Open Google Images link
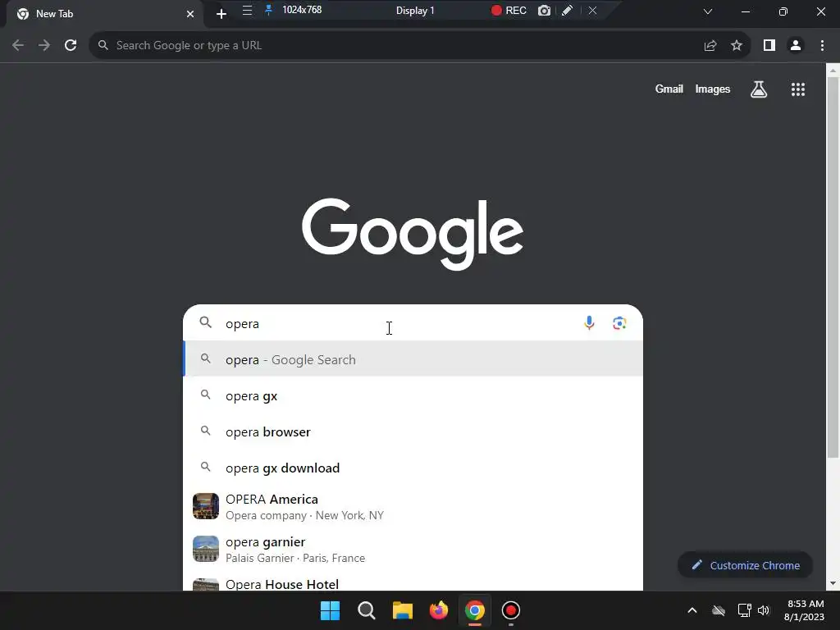The height and width of the screenshot is (630, 840). tap(713, 89)
